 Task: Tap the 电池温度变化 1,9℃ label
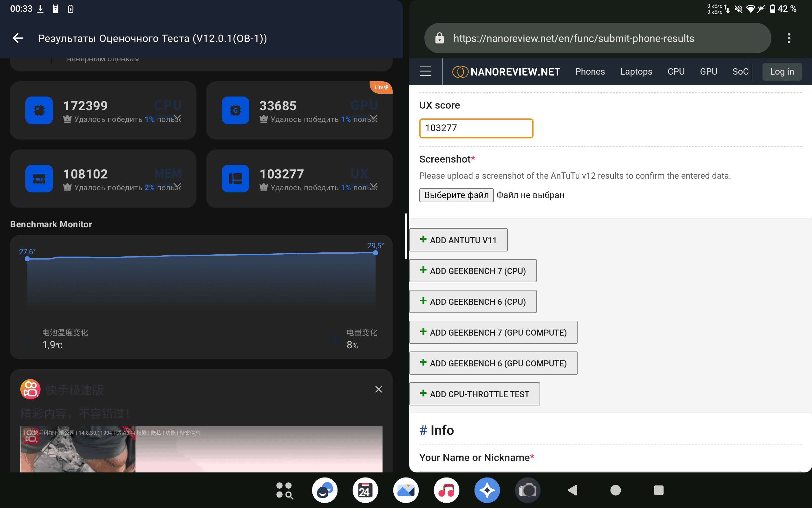pyautogui.click(x=65, y=338)
